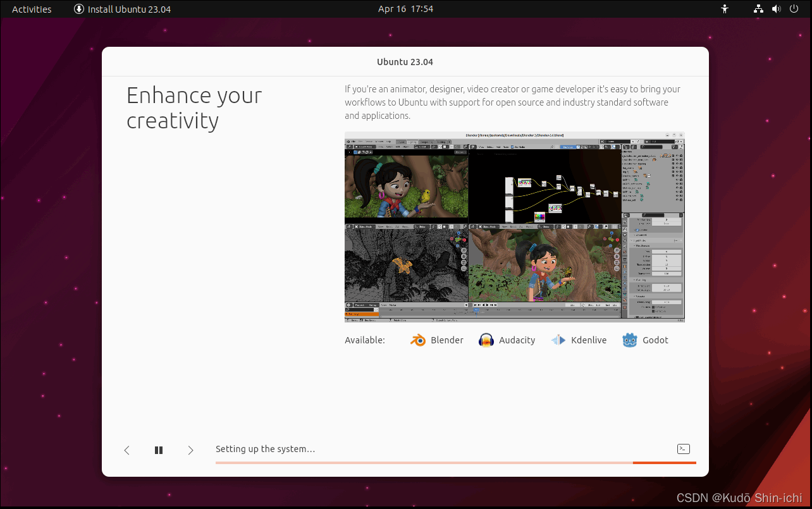The height and width of the screenshot is (509, 812).
Task: Open the clock showing Apr 16 17:54
Action: click(405, 9)
